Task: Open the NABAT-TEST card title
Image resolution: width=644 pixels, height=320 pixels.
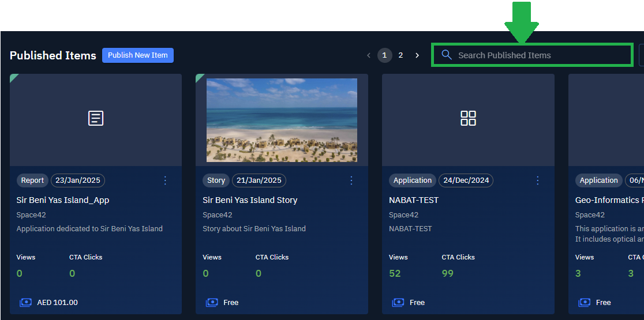Action: click(414, 200)
